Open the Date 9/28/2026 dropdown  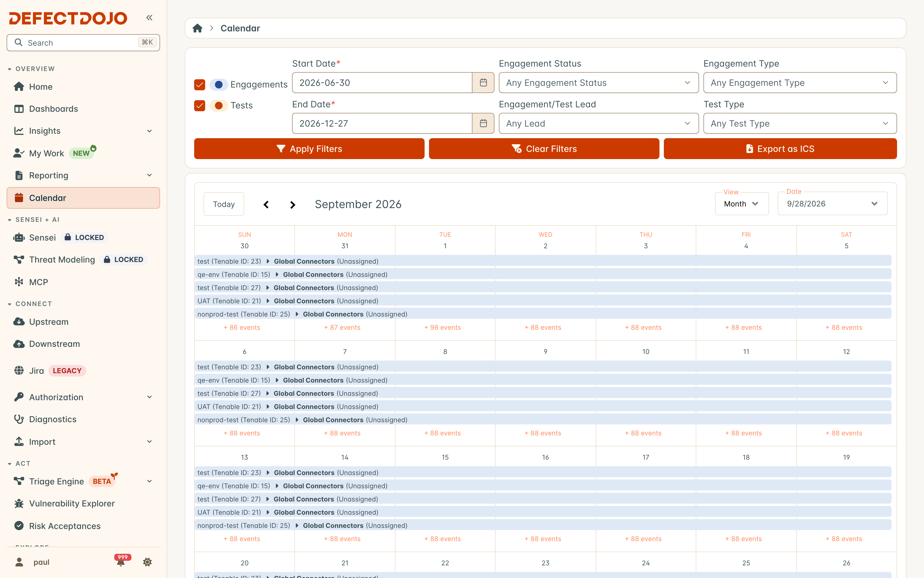tap(832, 204)
